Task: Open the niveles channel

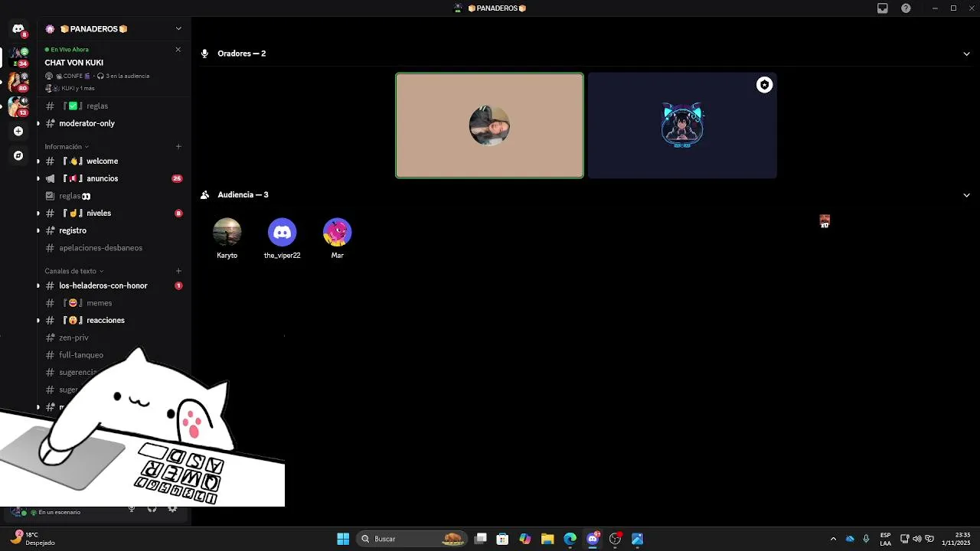Action: click(113, 213)
